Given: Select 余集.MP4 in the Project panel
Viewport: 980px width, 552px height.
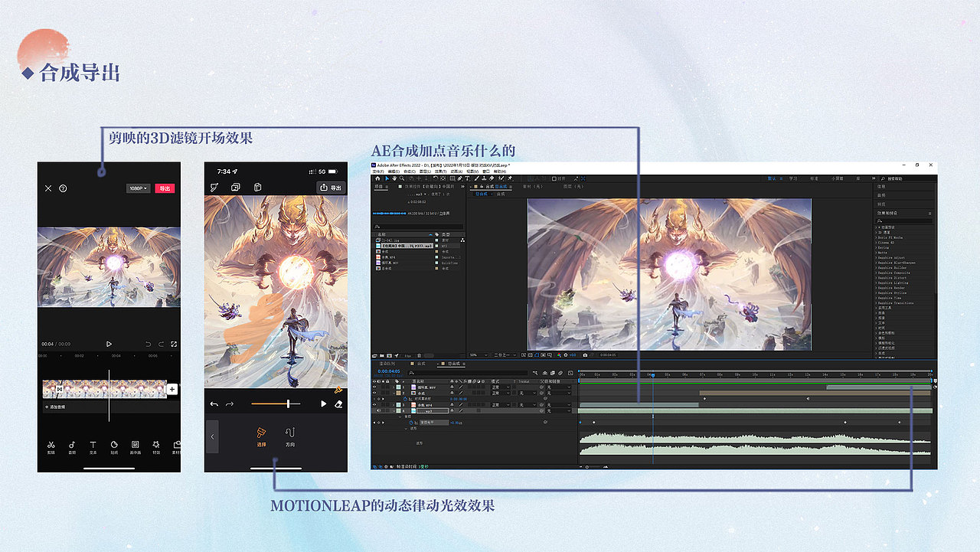Looking at the screenshot, I should [x=388, y=257].
